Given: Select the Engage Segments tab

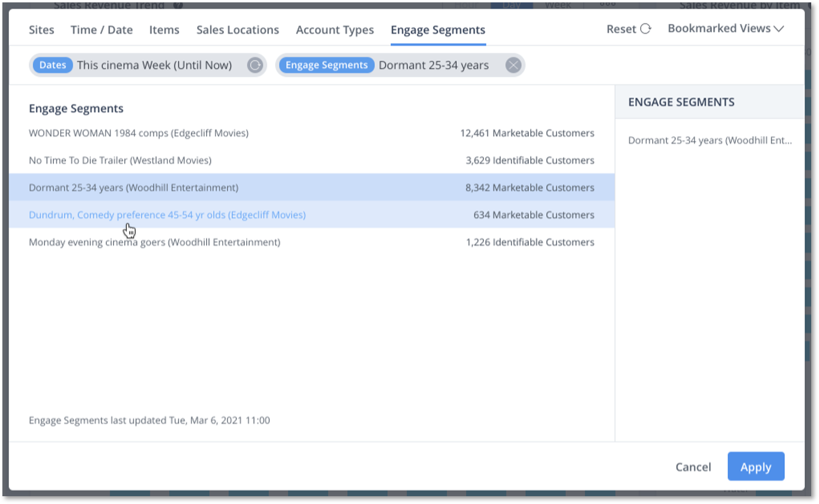Looking at the screenshot, I should pyautogui.click(x=438, y=29).
